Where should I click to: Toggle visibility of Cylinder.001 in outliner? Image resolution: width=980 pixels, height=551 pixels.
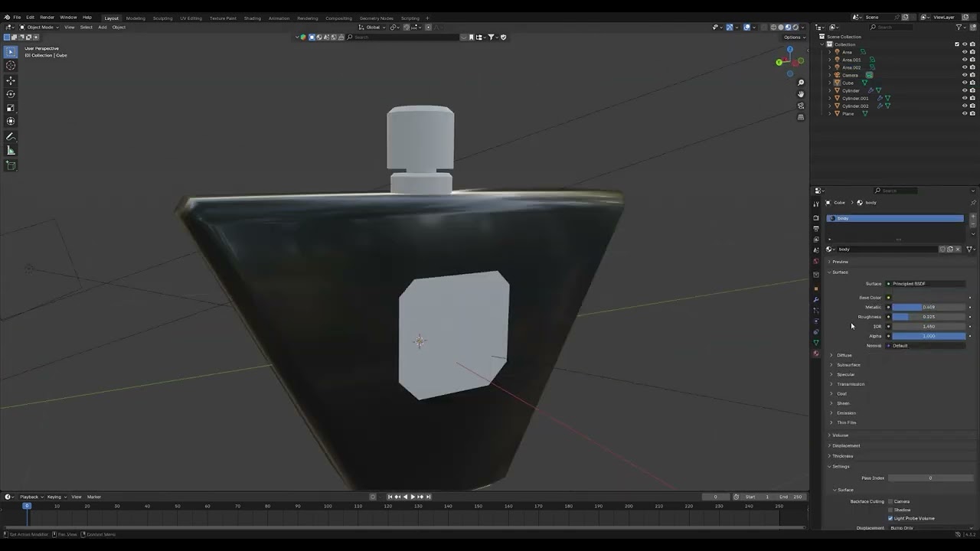point(965,98)
